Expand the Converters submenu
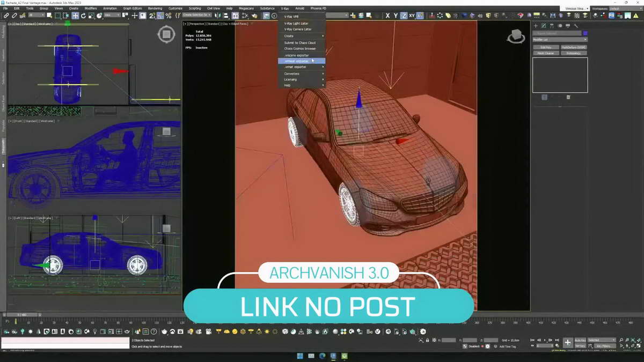The height and width of the screenshot is (362, 644). 302,73
